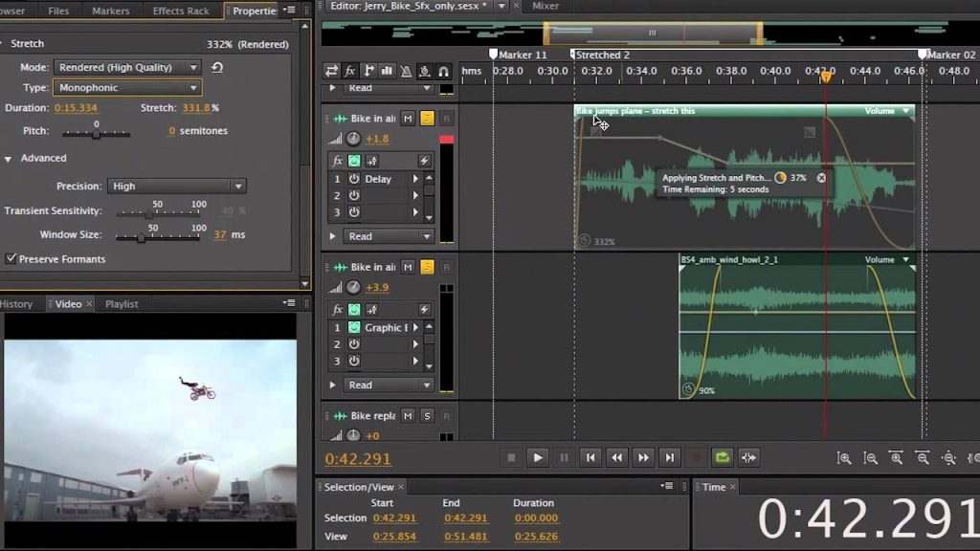Image resolution: width=980 pixels, height=551 pixels.
Task: Click the reset stretch icon beside Mode
Action: pos(217,67)
